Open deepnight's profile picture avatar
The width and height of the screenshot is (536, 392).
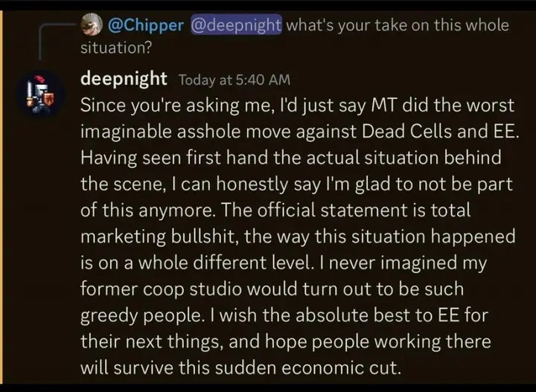(39, 91)
